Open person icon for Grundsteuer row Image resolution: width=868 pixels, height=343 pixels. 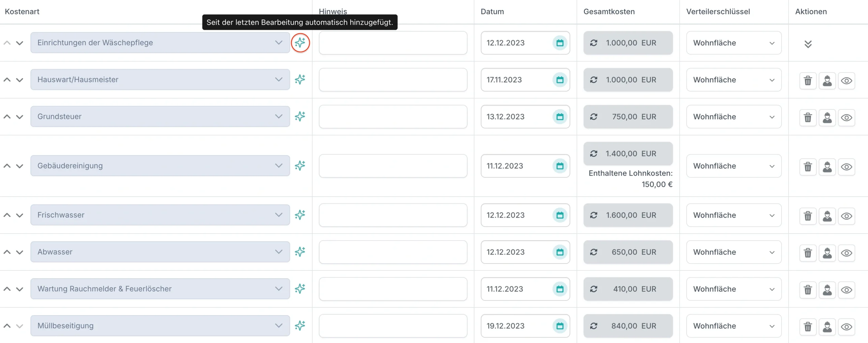(x=827, y=118)
